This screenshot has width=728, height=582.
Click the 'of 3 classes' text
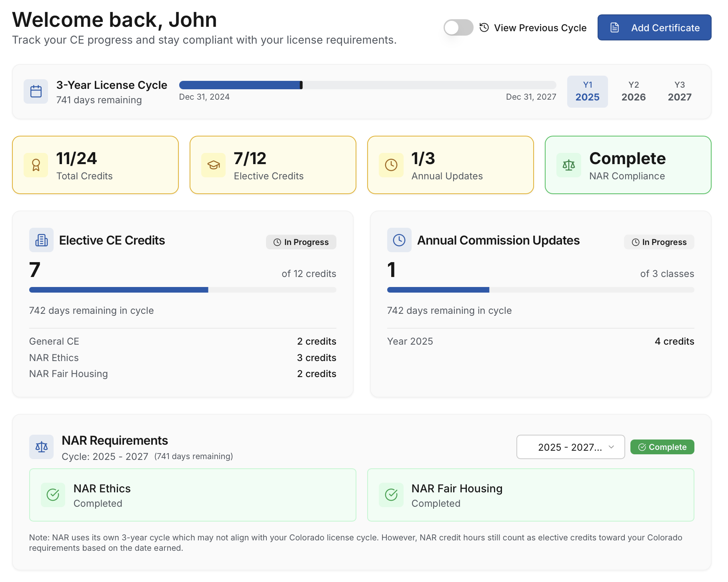tap(667, 274)
